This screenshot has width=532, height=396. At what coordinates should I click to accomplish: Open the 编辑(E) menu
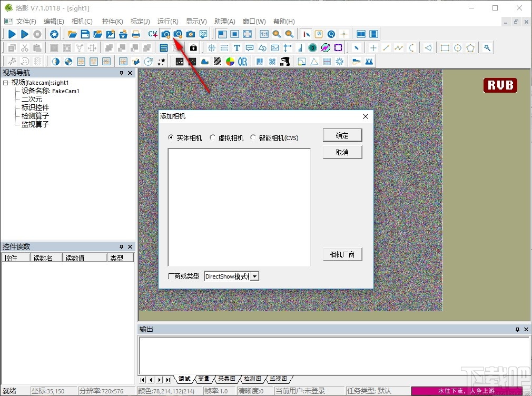coord(54,22)
